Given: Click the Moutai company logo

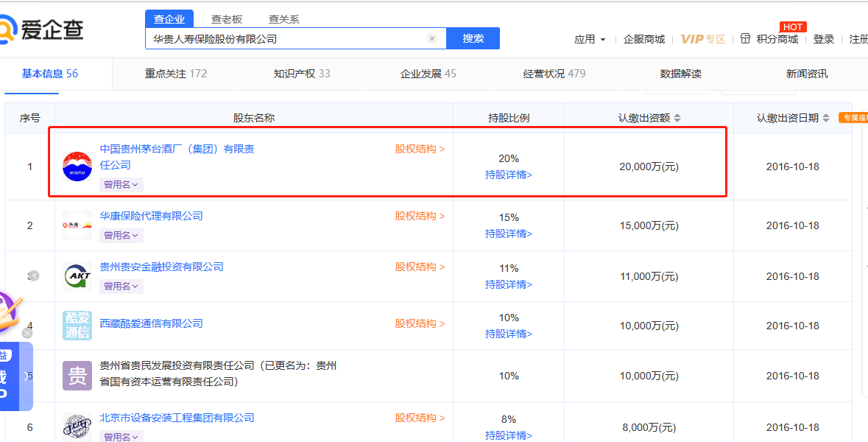Looking at the screenshot, I should pos(77,166).
